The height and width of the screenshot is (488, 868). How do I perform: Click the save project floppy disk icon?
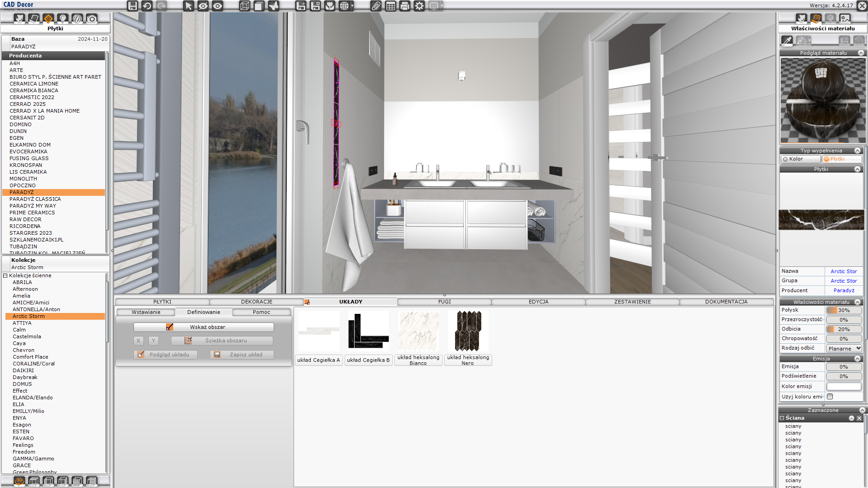(x=132, y=6)
